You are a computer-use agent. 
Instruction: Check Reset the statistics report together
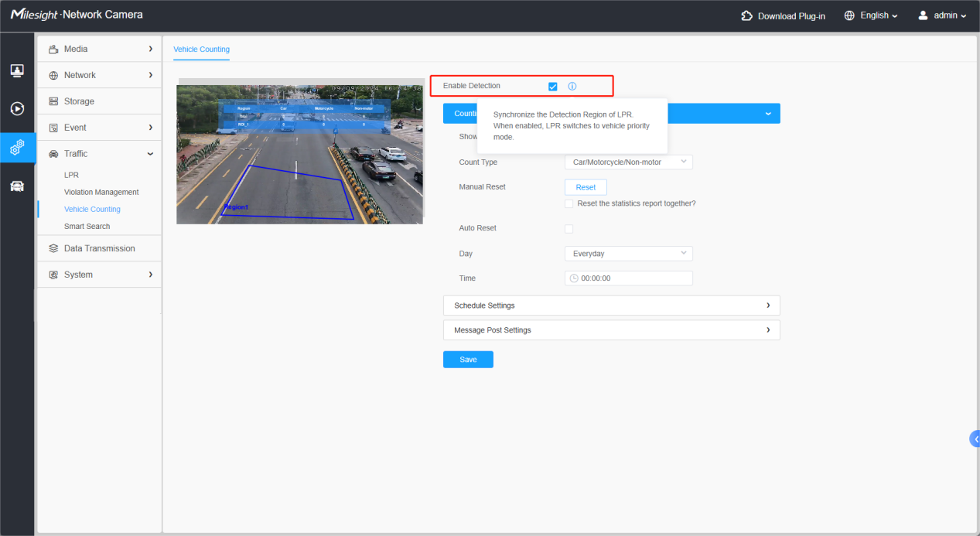pyautogui.click(x=569, y=203)
